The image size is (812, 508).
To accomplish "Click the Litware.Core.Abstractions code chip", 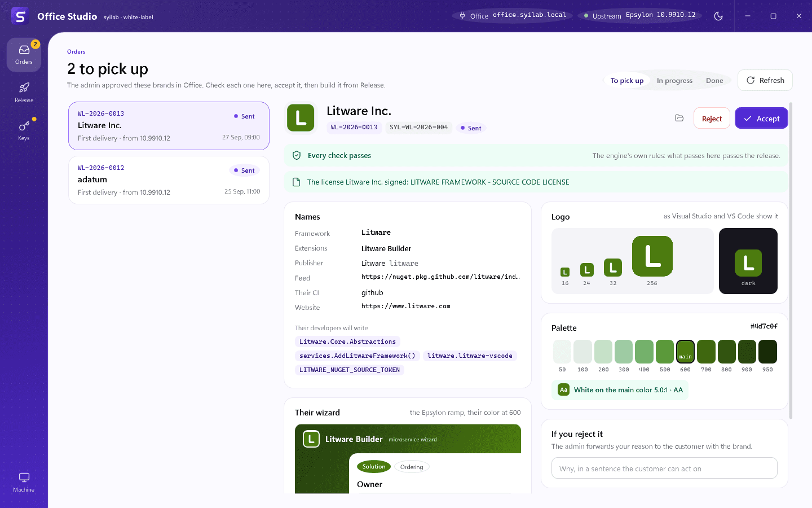I will 347,341.
